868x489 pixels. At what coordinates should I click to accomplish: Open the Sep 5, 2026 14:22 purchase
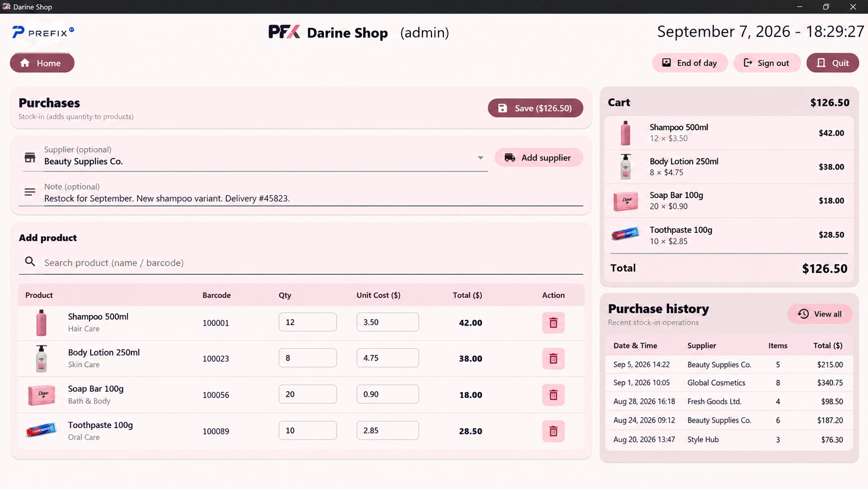(728, 364)
